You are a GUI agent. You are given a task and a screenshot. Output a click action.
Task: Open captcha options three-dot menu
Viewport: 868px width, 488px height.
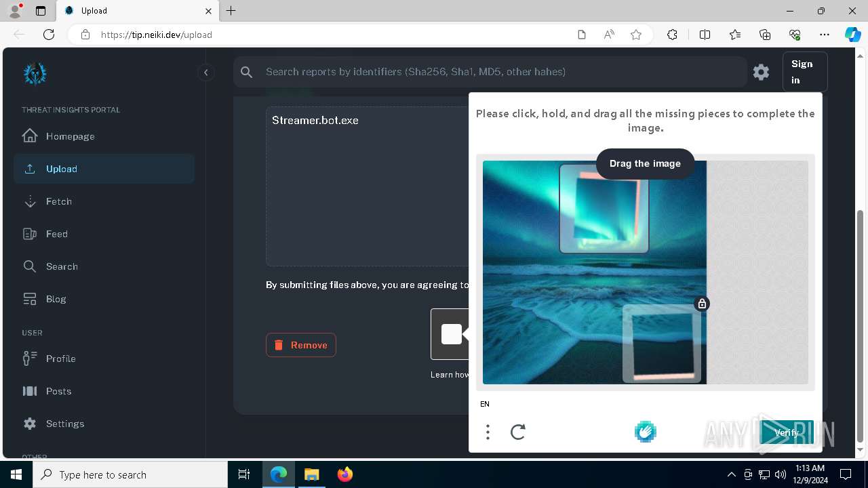coord(488,432)
